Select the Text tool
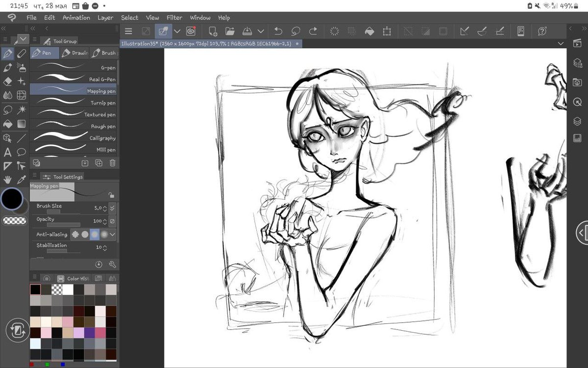The width and height of the screenshot is (588, 368). tap(7, 152)
